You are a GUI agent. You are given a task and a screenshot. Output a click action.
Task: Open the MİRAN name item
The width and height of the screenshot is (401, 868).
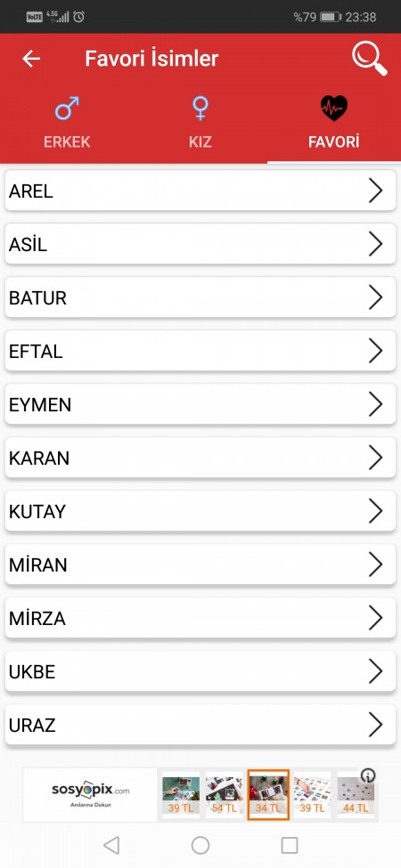[x=200, y=564]
